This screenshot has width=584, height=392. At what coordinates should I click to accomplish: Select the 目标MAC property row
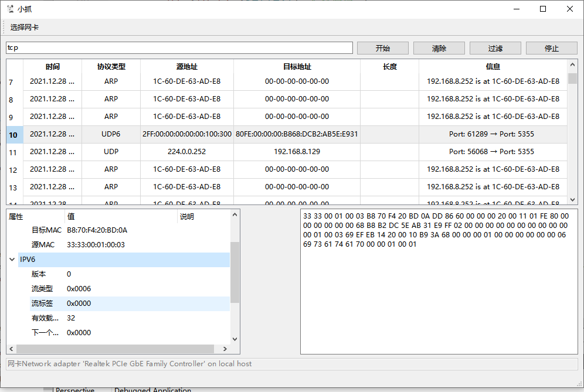[88, 230]
